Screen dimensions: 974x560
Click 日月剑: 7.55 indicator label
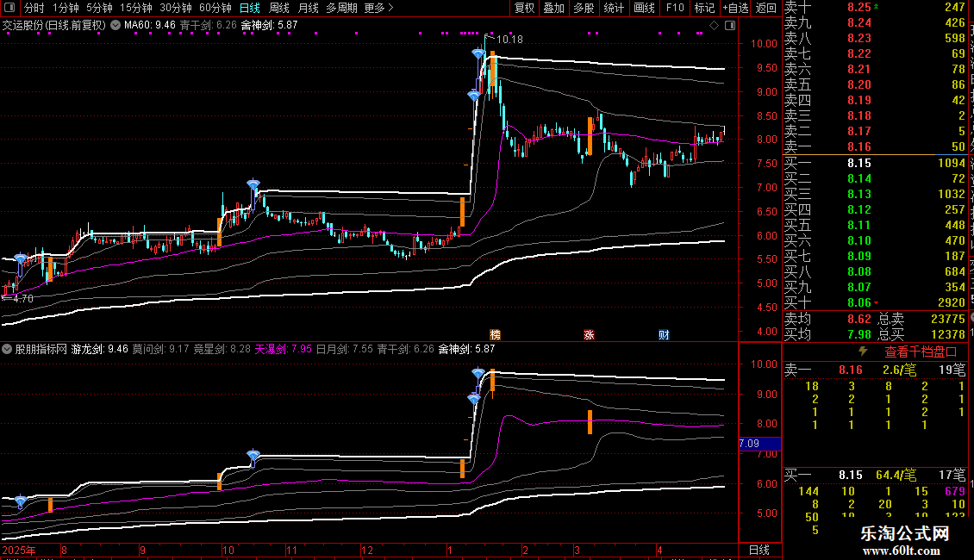pyautogui.click(x=345, y=349)
